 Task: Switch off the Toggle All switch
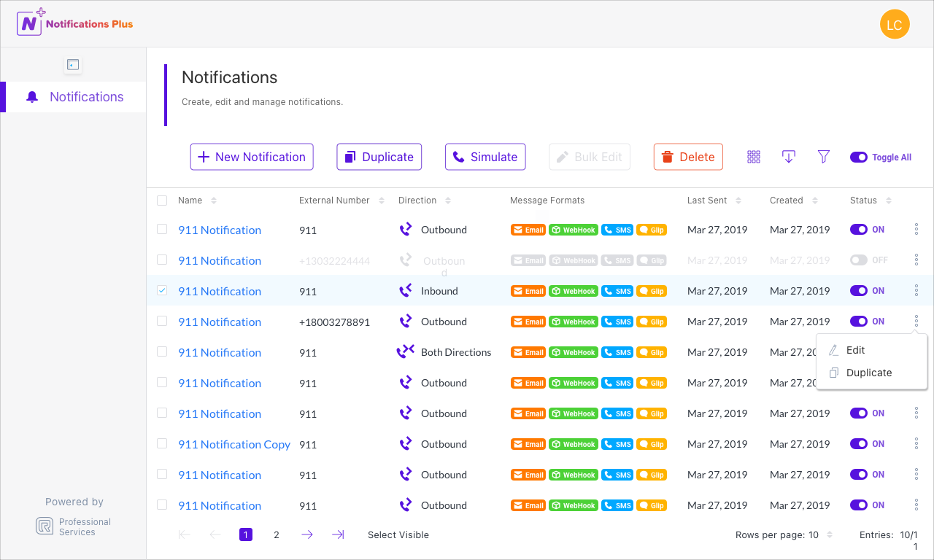859,157
